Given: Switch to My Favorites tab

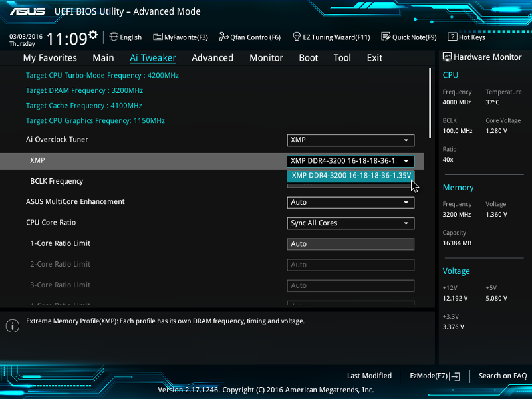Looking at the screenshot, I should point(50,58).
